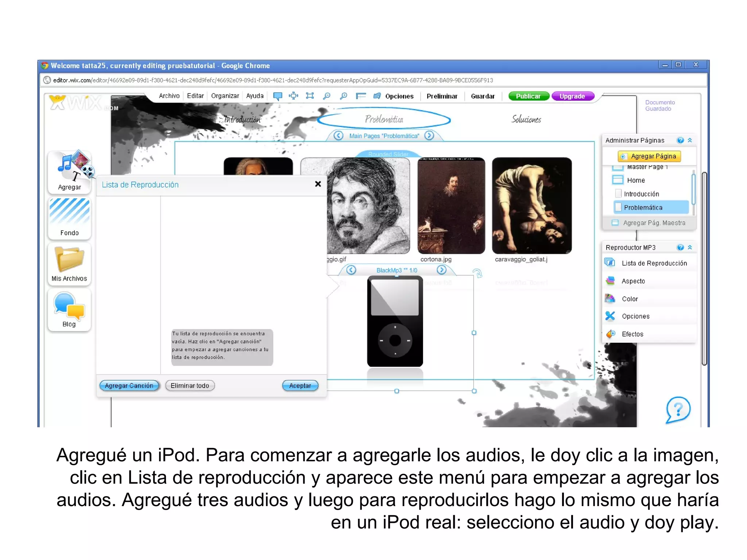Go to the Introducción site menu page
Image resolution: width=747 pixels, height=560 pixels.
click(242, 119)
